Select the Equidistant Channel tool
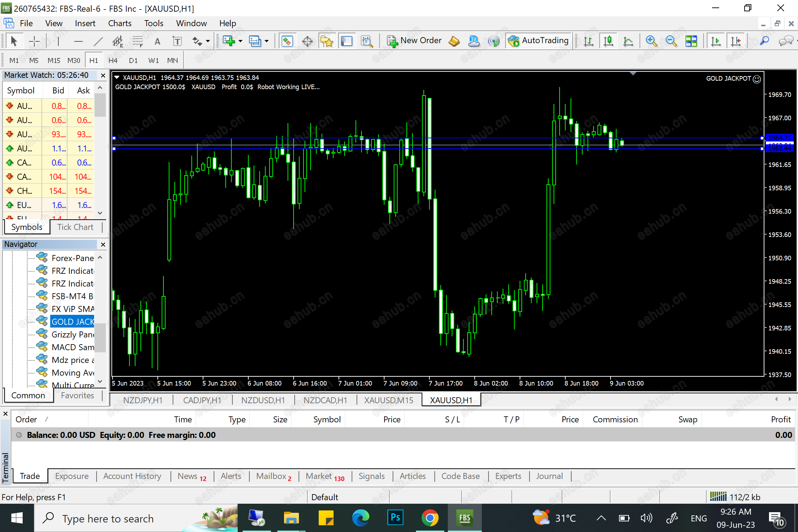Viewport: 798px width, 532px height. (x=118, y=41)
